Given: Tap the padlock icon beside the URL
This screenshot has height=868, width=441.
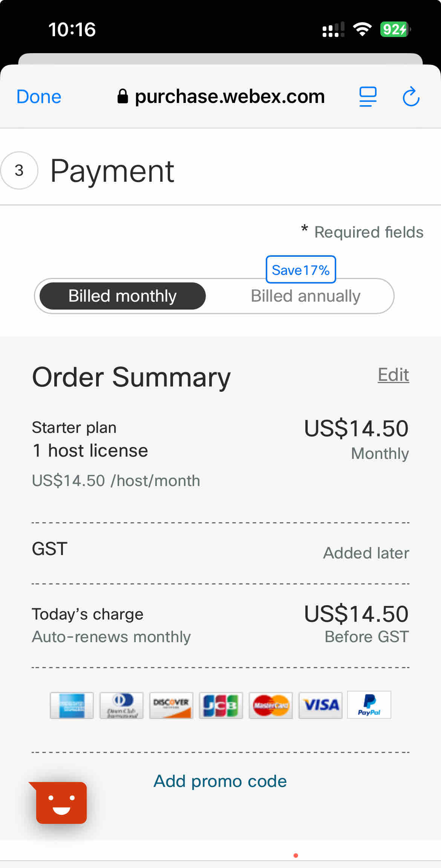Looking at the screenshot, I should coord(122,97).
